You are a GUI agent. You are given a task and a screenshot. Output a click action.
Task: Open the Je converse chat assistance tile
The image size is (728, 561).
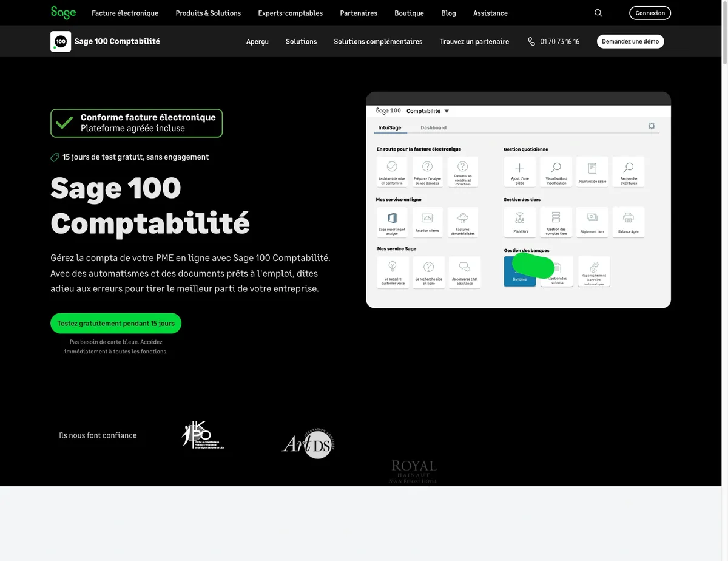click(x=465, y=272)
